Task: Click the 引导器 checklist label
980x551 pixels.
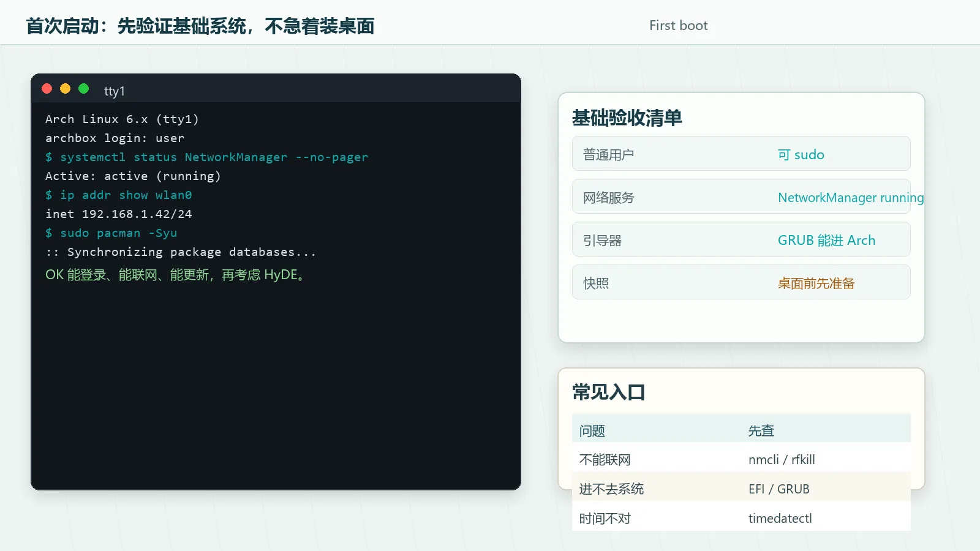Action: point(602,240)
